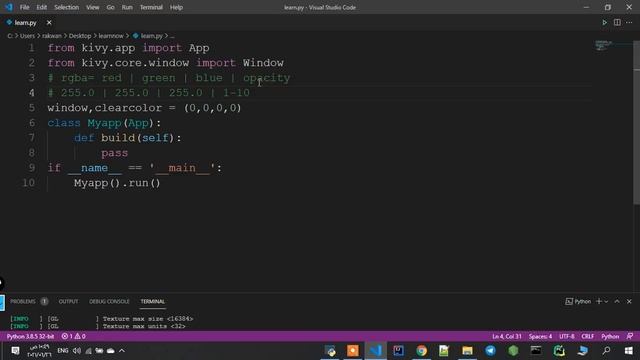The image size is (640, 360).
Task: Select the learn.py editor tab
Action: 25,23
